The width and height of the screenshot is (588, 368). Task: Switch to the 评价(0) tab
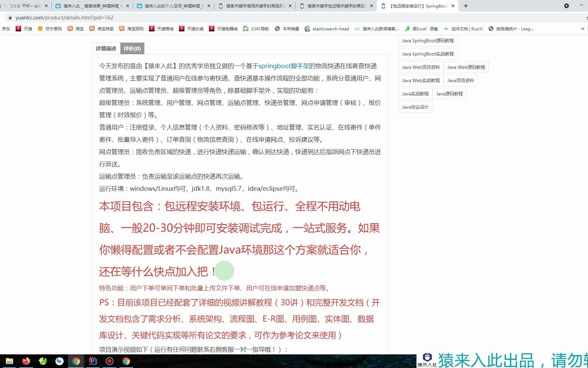(132, 48)
